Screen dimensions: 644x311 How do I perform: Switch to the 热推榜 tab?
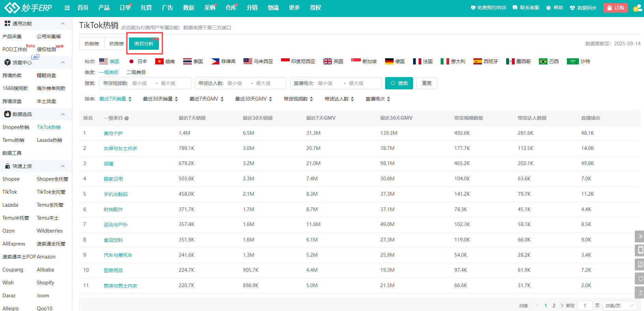(x=116, y=44)
